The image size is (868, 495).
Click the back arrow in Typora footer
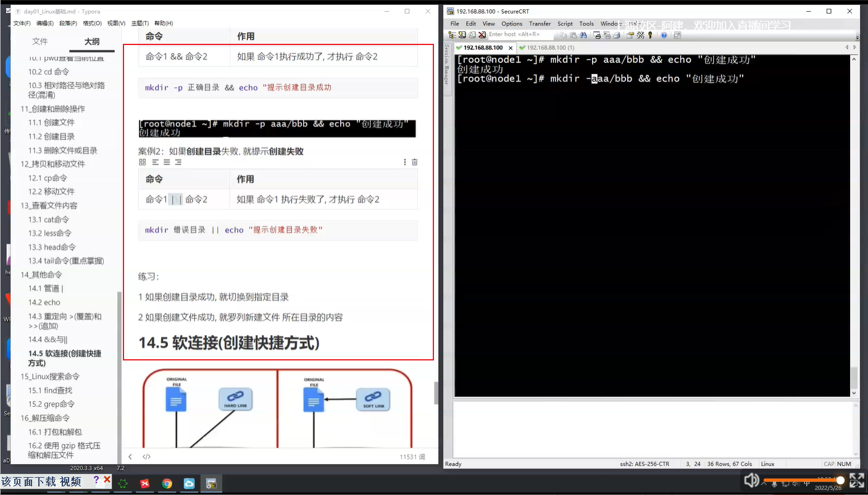pos(130,457)
